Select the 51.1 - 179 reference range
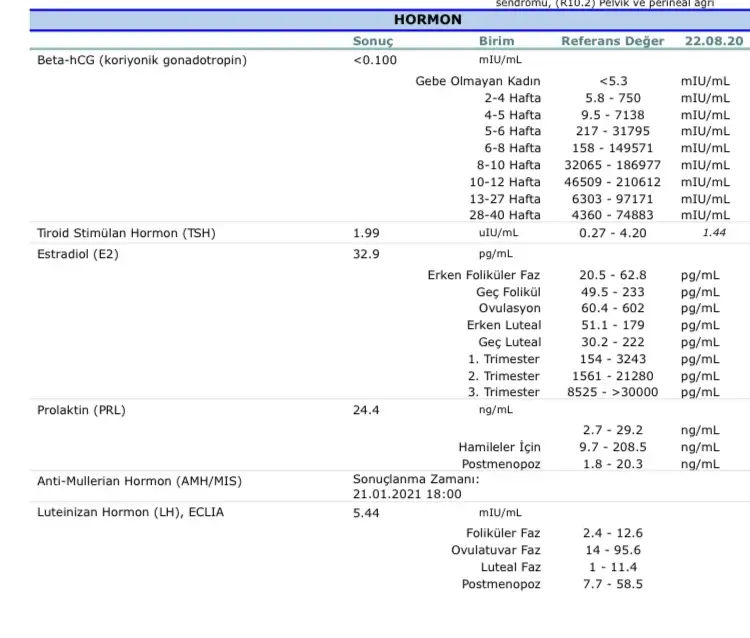The height and width of the screenshot is (638, 750). (613, 325)
